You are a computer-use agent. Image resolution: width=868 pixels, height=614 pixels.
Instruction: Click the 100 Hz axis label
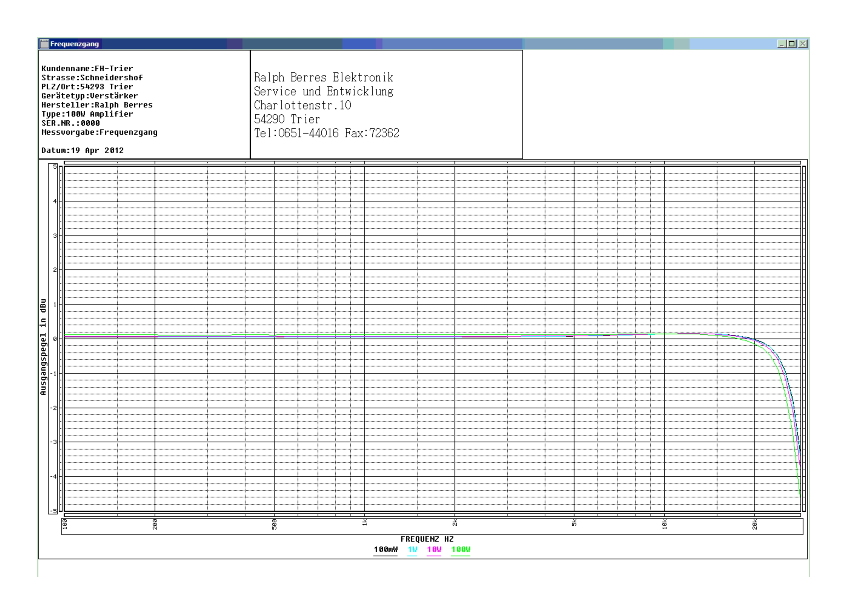(x=65, y=524)
